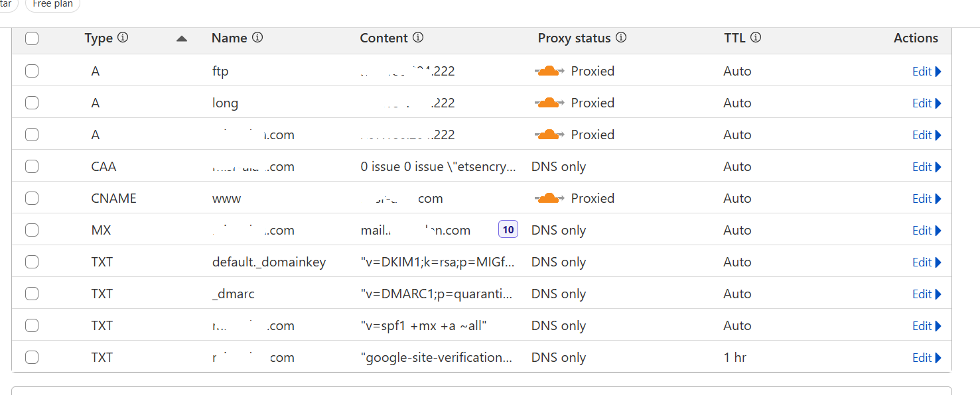Image resolution: width=980 pixels, height=395 pixels.
Task: Click the orange cloud icon in www CNAME row
Action: coord(548,198)
